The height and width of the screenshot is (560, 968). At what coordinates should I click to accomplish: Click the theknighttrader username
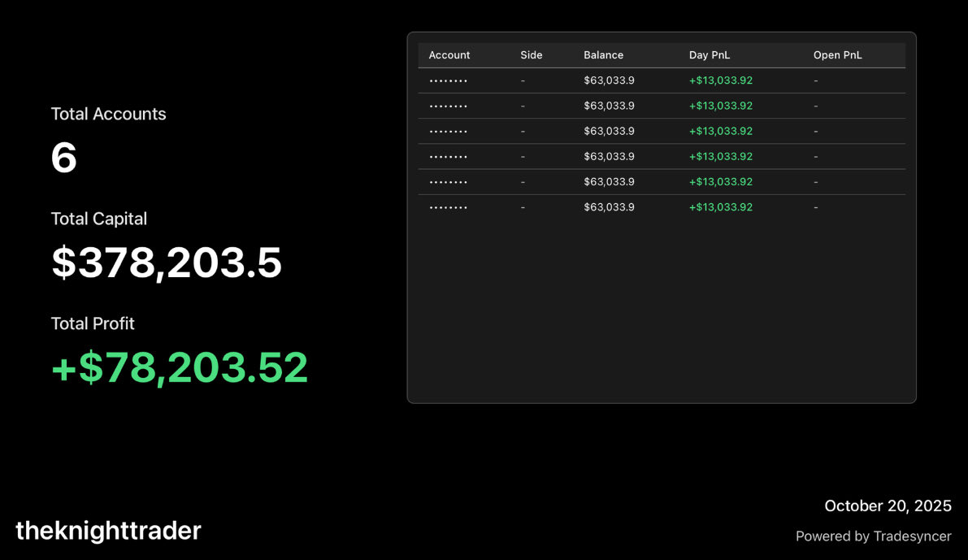pyautogui.click(x=108, y=531)
